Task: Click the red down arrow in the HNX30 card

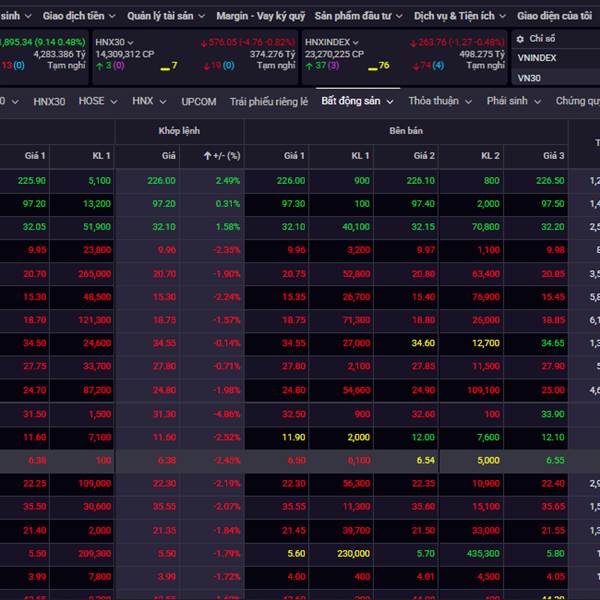Action: [207, 65]
